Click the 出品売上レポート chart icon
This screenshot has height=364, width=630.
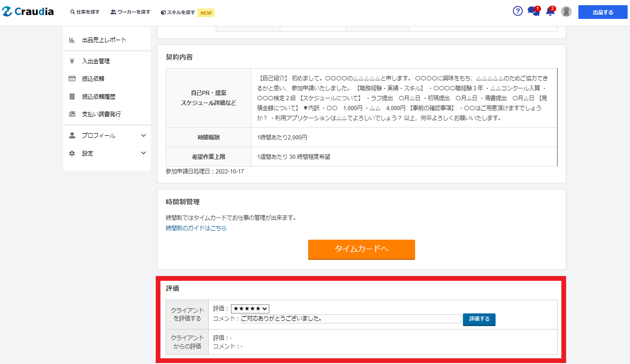pyautogui.click(x=72, y=40)
